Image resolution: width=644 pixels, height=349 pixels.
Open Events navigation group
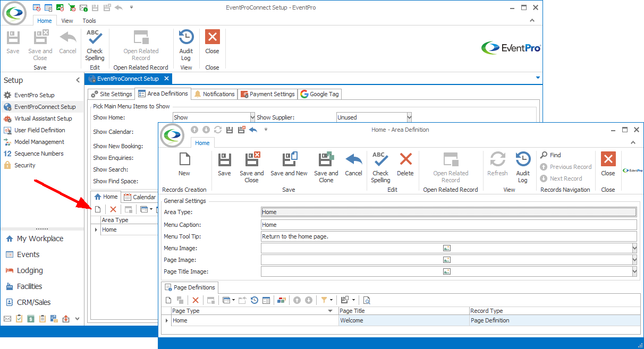click(28, 254)
